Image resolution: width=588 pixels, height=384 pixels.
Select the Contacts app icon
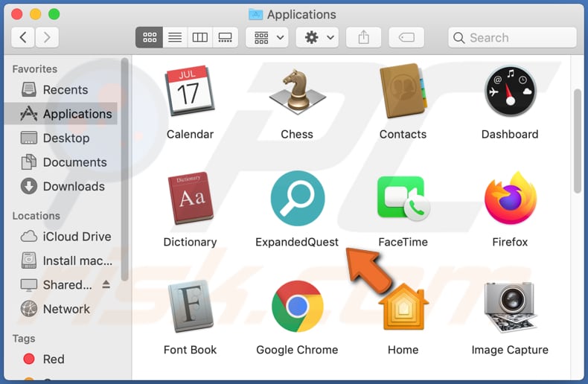tap(403, 91)
